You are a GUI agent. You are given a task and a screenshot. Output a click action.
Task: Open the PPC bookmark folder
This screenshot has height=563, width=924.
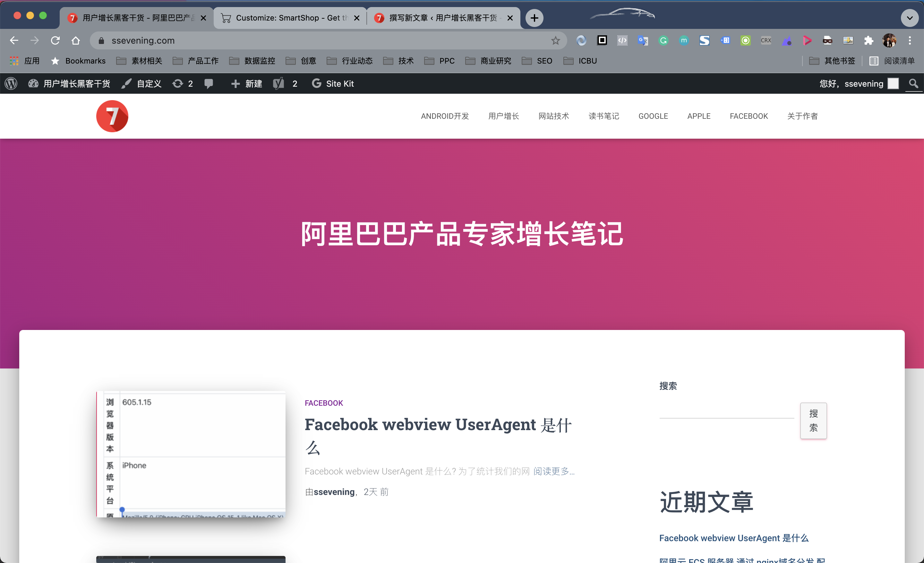click(x=439, y=61)
